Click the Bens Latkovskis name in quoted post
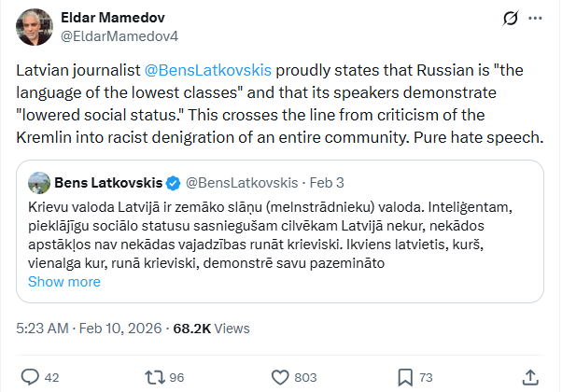This screenshot has height=392, width=562. click(108, 180)
